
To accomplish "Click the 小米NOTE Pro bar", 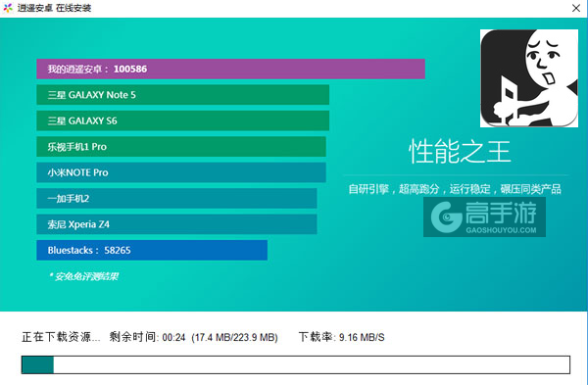I will 181,172.
